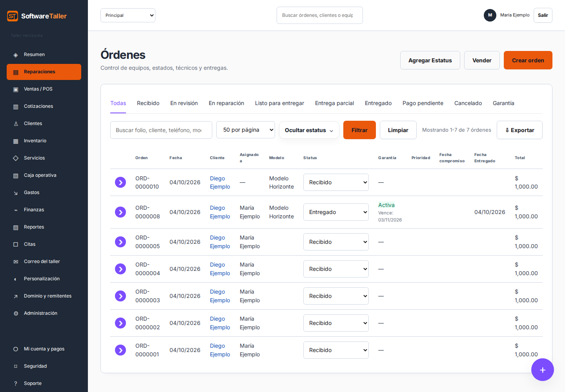Open the Entregado status dropdown for ORD-0000008

coord(336,212)
